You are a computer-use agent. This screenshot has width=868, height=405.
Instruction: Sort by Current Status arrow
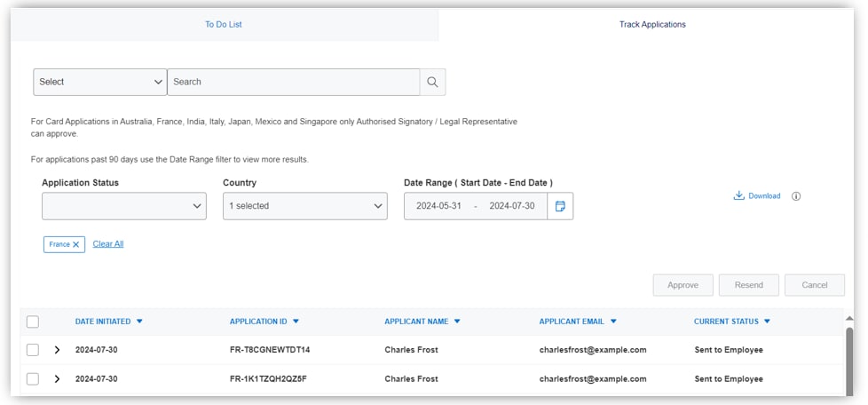click(x=767, y=322)
